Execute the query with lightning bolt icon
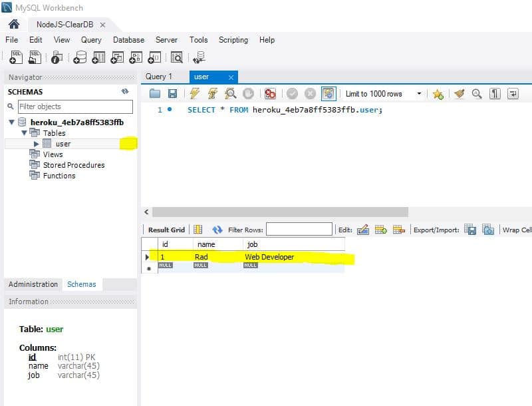 pyautogui.click(x=194, y=93)
